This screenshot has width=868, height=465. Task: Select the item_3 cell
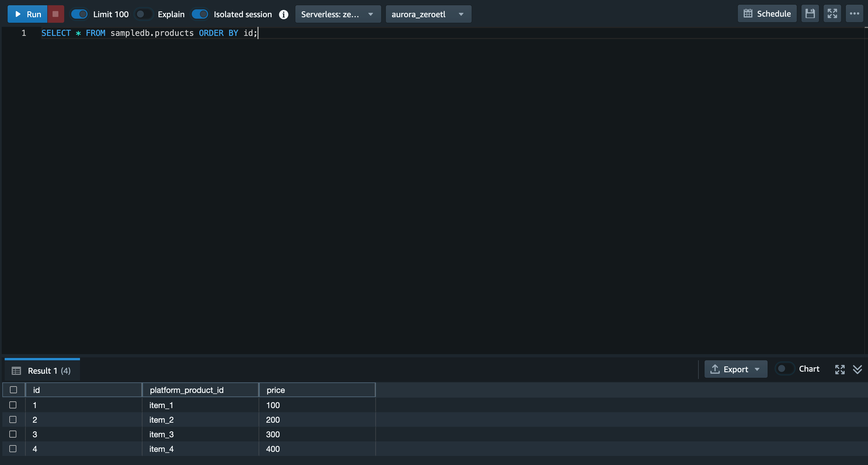[x=201, y=434]
